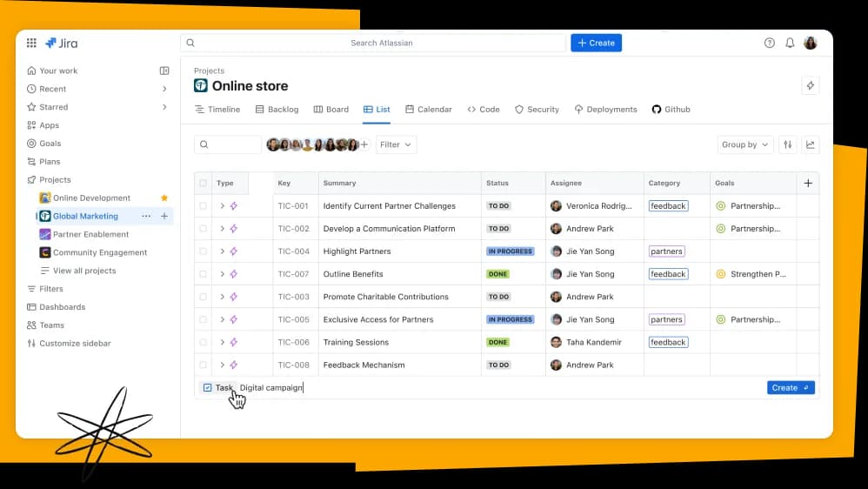Open Teams in the sidebar
The height and width of the screenshot is (489, 868).
tap(51, 325)
